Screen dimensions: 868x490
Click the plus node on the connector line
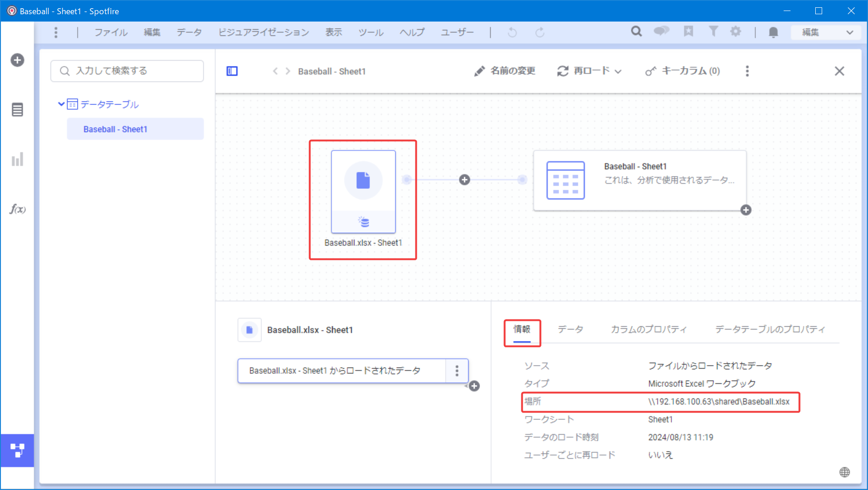coord(464,180)
